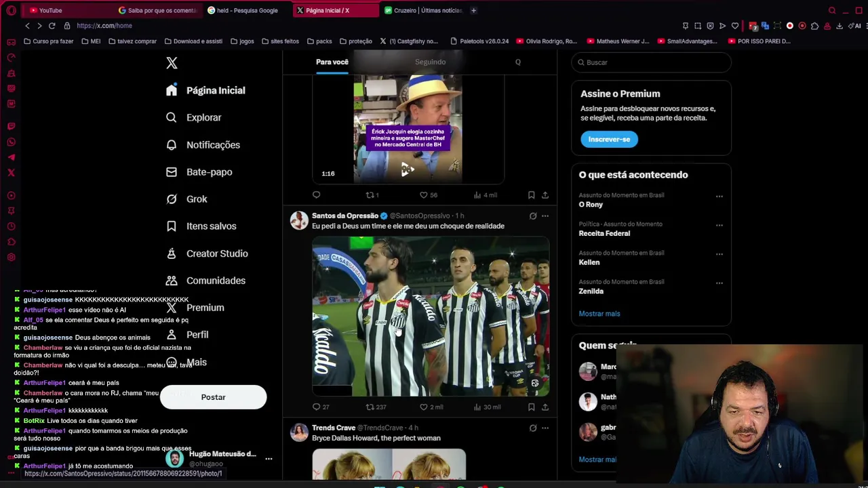The image size is (868, 488).
Task: Open WhatsApp in the Opera sidebar
Action: coord(11,142)
